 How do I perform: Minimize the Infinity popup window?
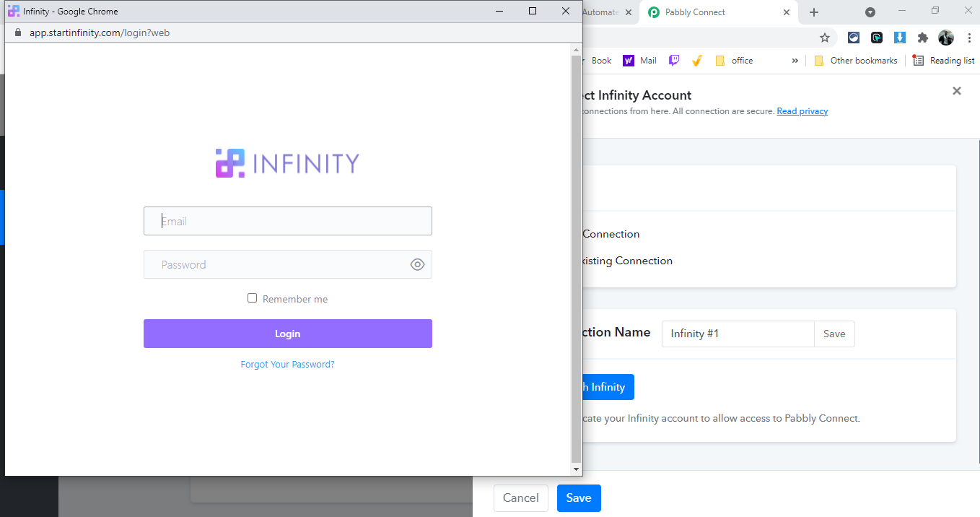499,11
